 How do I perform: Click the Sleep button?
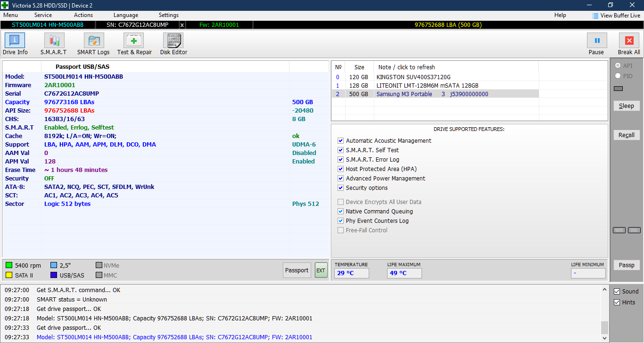tap(627, 106)
